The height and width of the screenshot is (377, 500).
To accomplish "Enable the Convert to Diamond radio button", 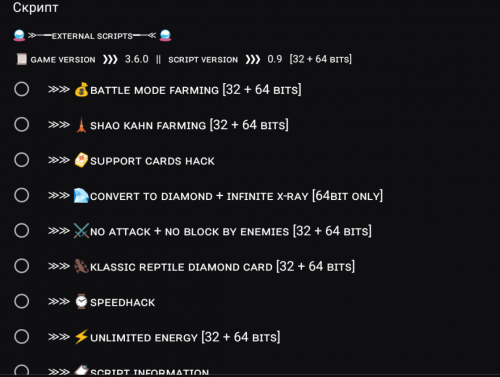I will pyautogui.click(x=22, y=195).
